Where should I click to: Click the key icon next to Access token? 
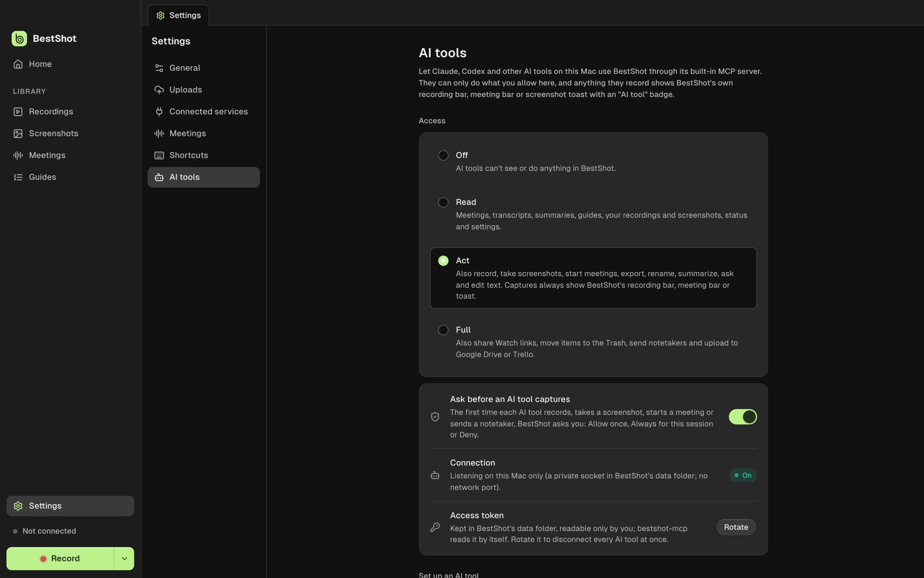435,527
